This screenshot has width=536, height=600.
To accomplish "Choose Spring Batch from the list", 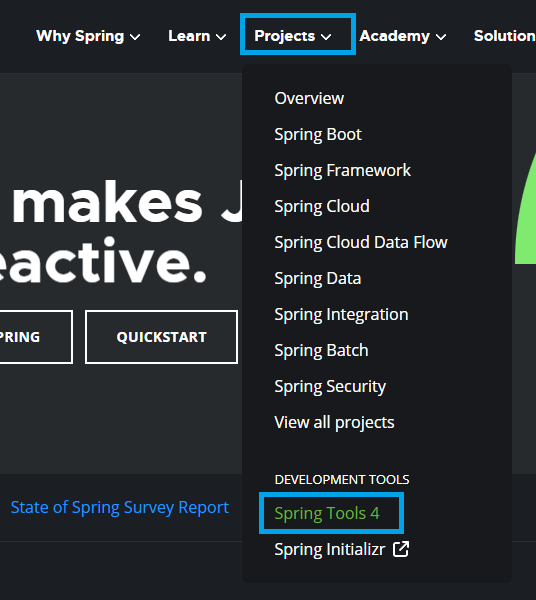I will tap(321, 350).
